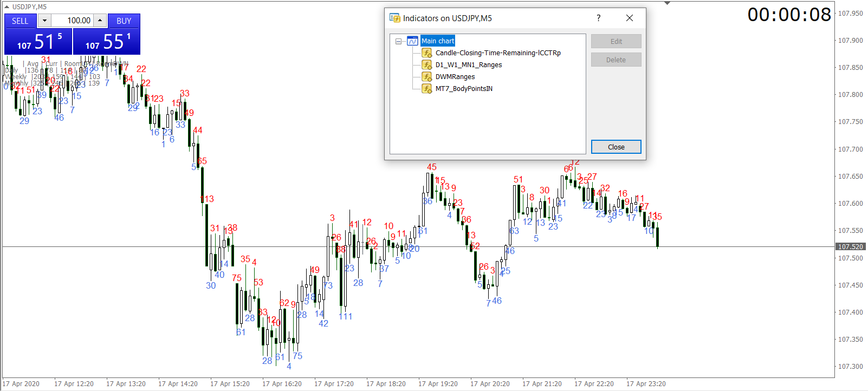Screen dimensions: 868x391
Task: Select MT7_BodyPointsIN in the indicator list
Action: pyautogui.click(x=464, y=89)
